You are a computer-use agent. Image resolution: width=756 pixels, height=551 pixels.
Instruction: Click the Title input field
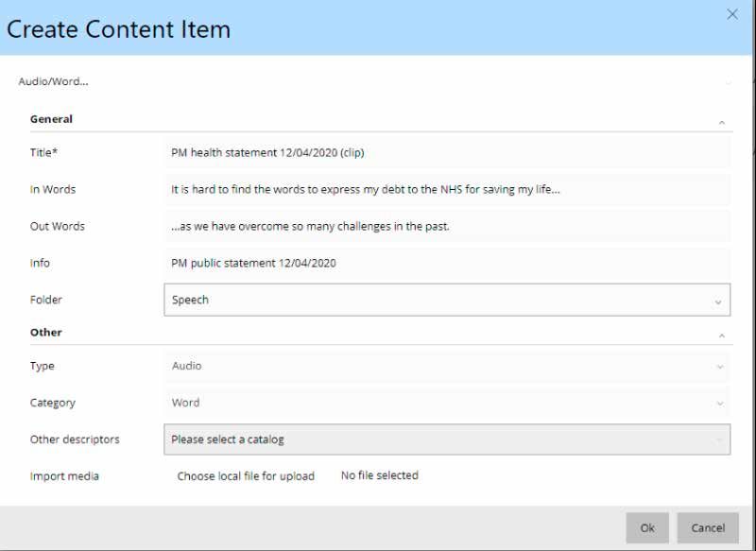tap(447, 152)
